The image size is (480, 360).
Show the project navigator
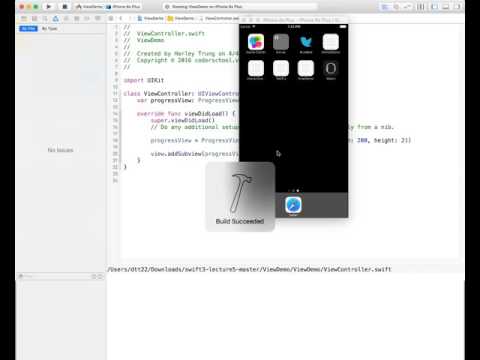24,19
